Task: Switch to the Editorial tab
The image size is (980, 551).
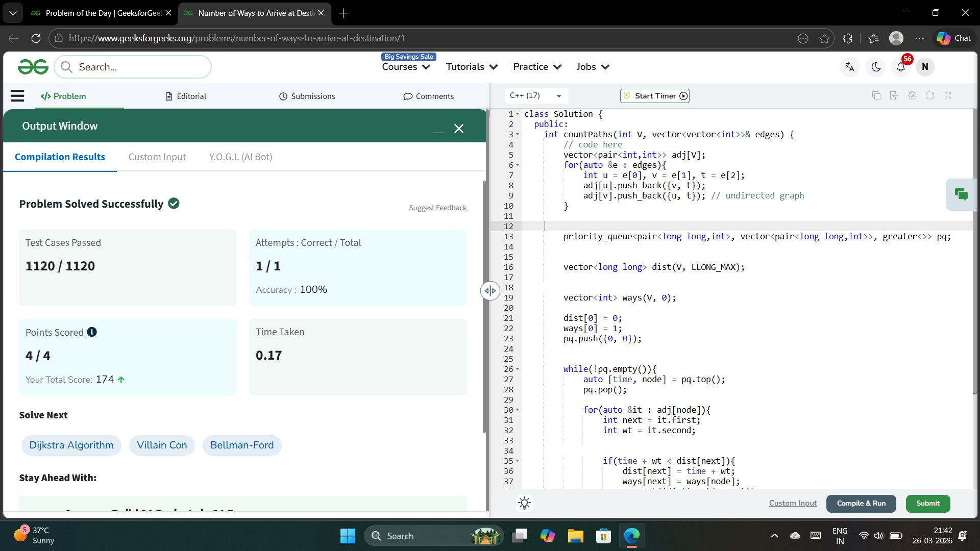Action: click(x=186, y=96)
